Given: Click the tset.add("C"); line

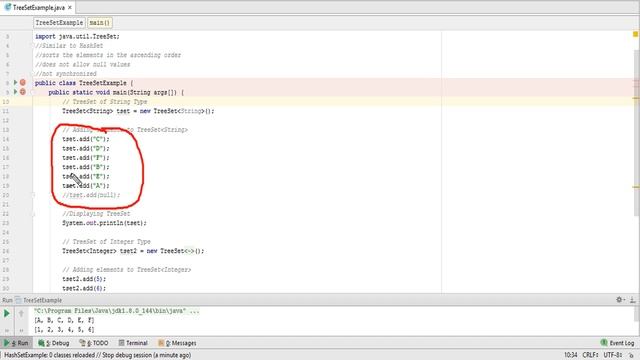Looking at the screenshot, I should click(86, 139).
